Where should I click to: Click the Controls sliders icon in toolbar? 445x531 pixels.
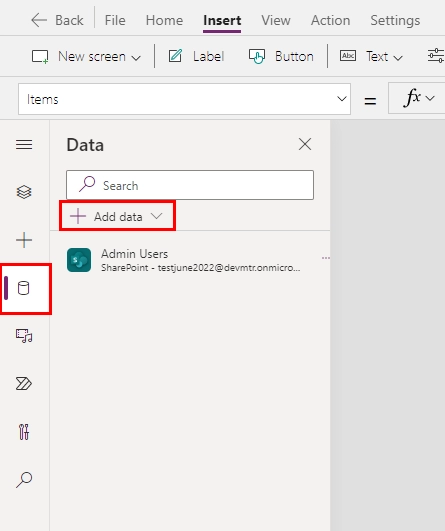(x=436, y=56)
